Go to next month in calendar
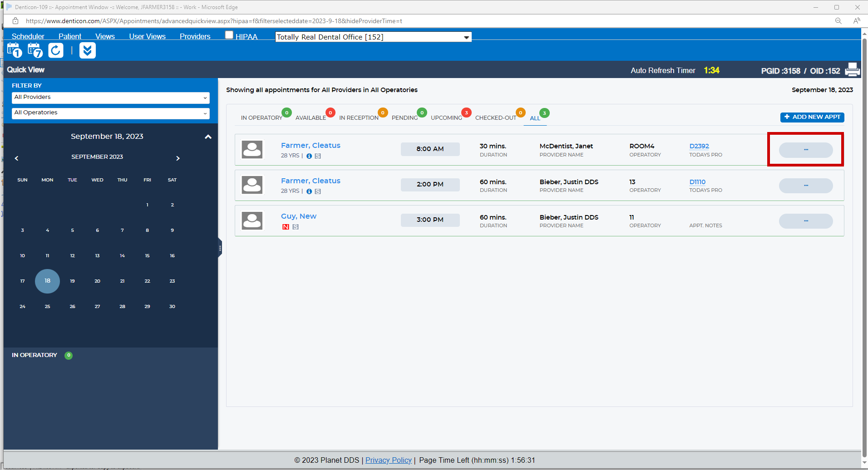The width and height of the screenshot is (868, 470). tap(178, 158)
